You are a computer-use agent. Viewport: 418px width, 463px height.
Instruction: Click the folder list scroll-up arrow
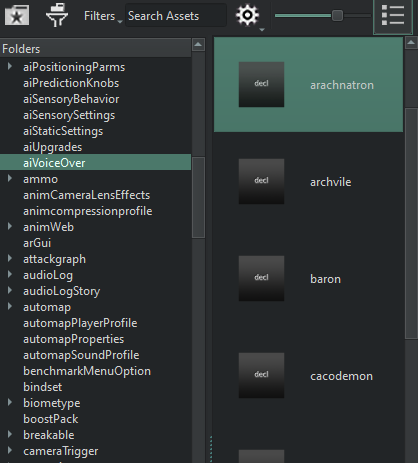pos(198,44)
